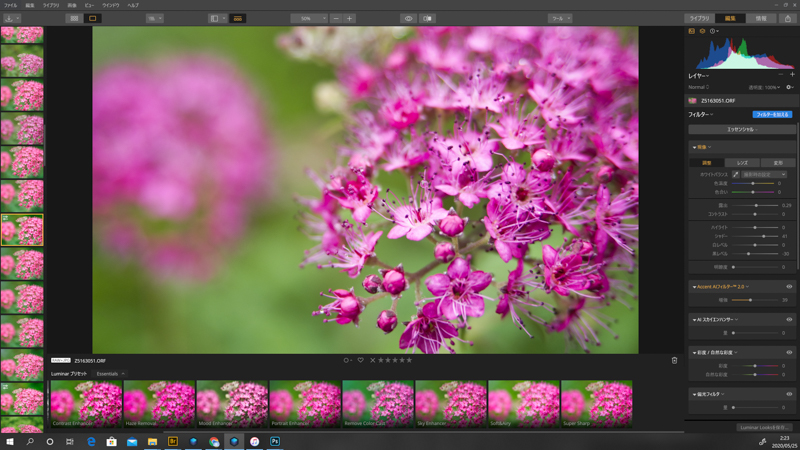Image resolution: width=800 pixels, height=450 pixels.
Task: Collapse the Accent AI filter section
Action: pyautogui.click(x=694, y=287)
